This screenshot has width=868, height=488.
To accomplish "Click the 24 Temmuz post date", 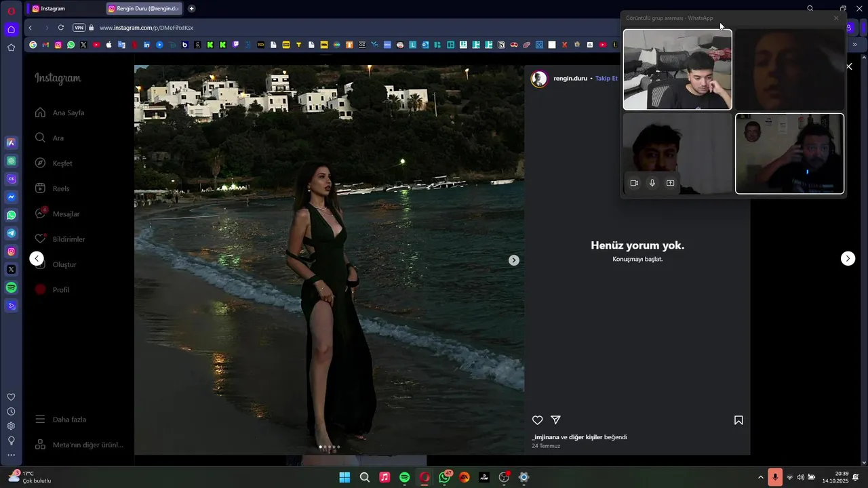I will tap(546, 446).
